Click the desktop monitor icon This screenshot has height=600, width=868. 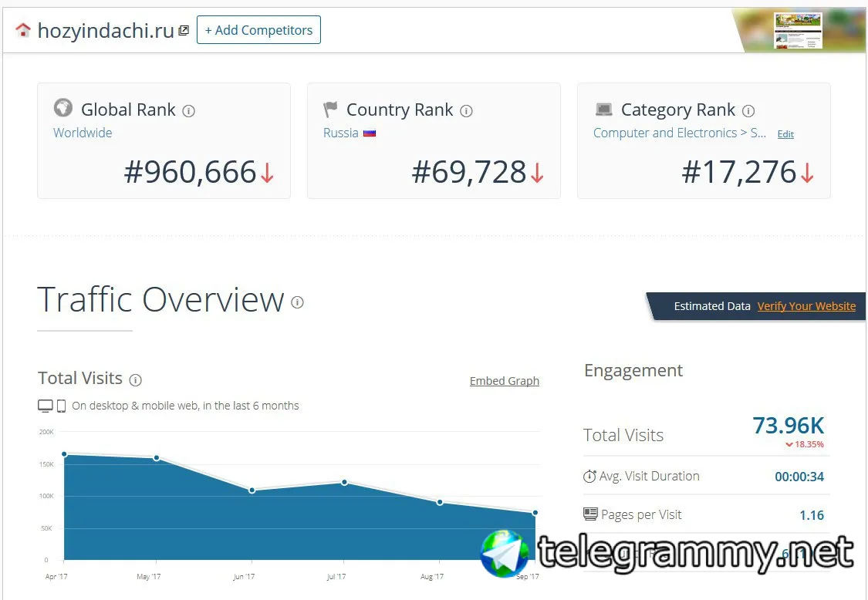(46, 406)
